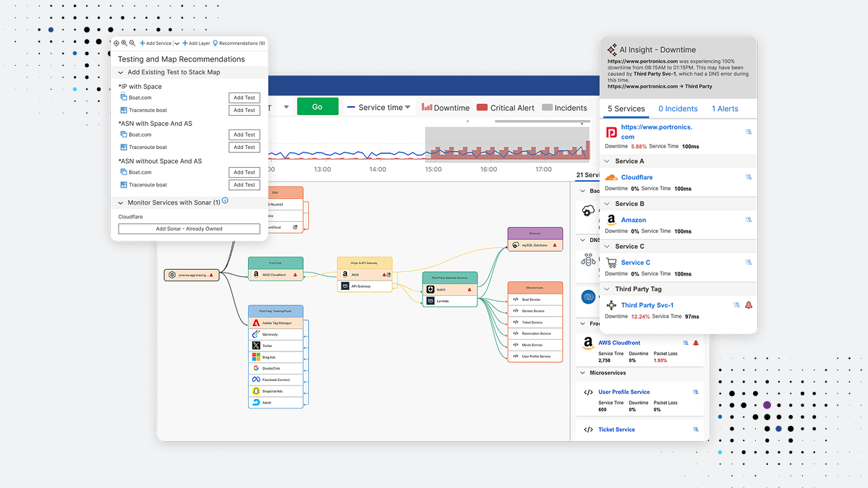Toggle the Incidents legend item
This screenshot has height=488, width=868.
[x=564, y=108]
